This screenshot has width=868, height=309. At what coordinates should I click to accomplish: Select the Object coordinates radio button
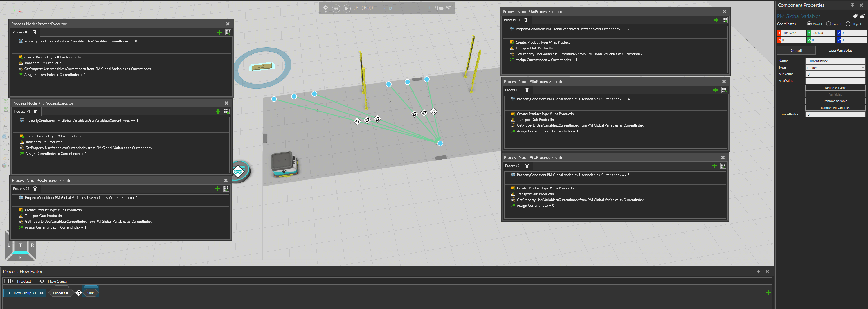point(848,24)
